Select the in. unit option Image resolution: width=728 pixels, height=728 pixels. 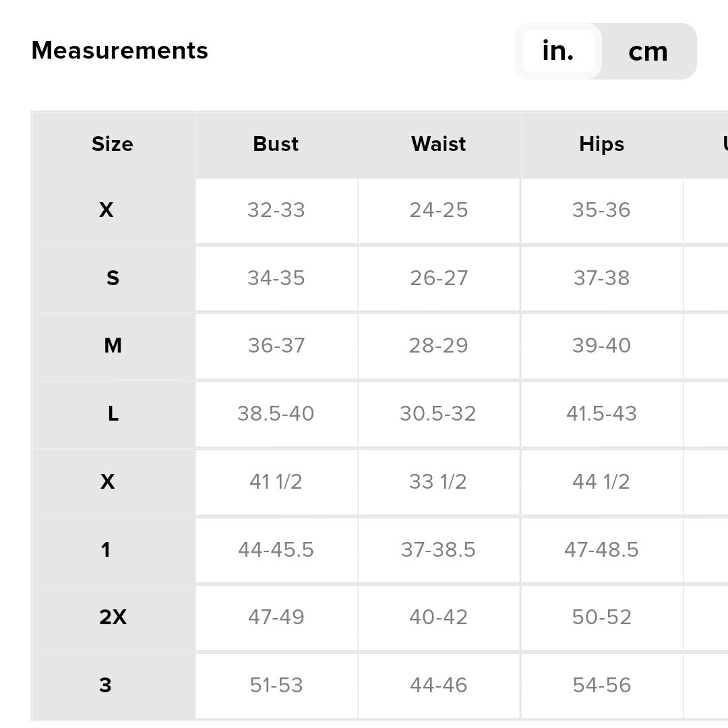point(558,51)
